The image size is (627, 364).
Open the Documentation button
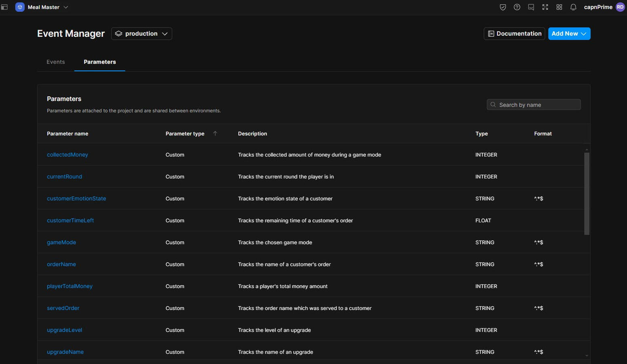pos(514,34)
